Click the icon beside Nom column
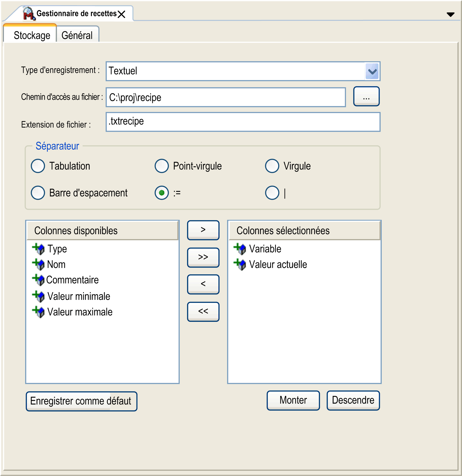The image size is (462, 476). pos(38,265)
